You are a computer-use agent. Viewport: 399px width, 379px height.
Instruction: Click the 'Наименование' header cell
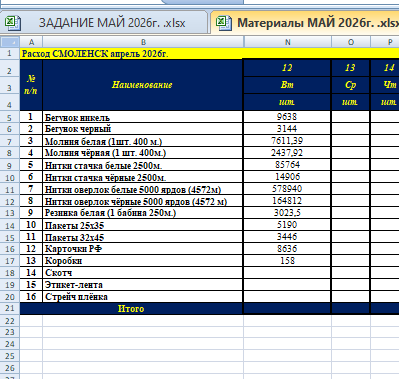coord(143,85)
